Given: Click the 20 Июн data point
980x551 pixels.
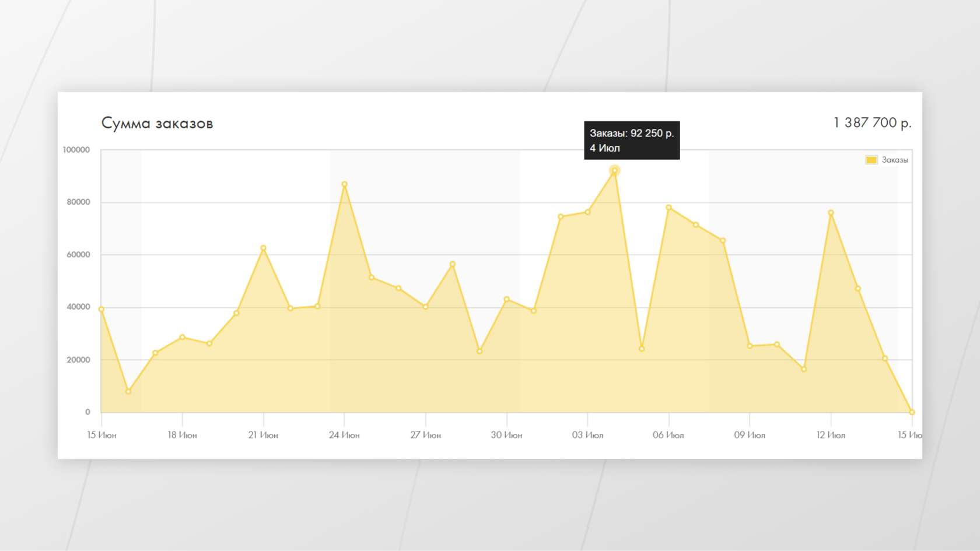Looking at the screenshot, I should tap(236, 313).
